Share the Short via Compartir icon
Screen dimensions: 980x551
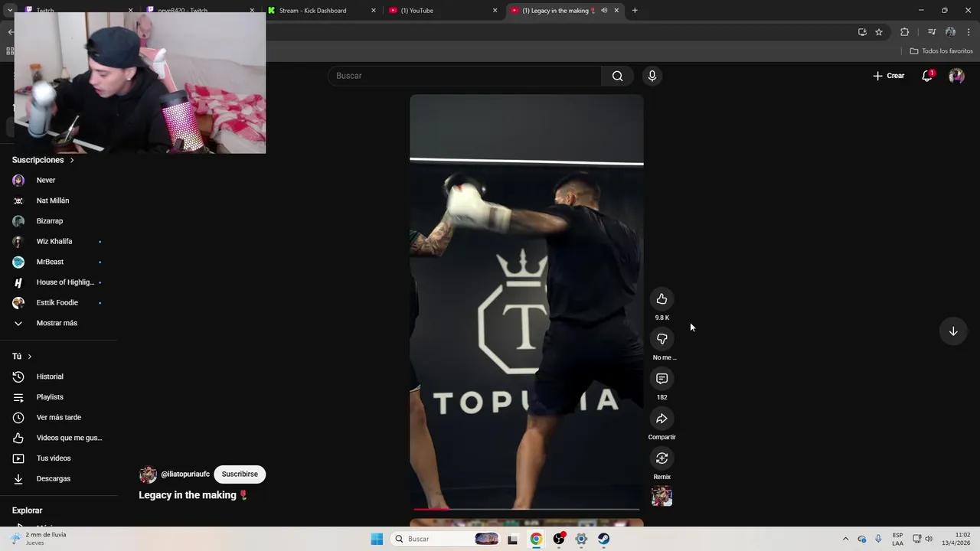click(x=661, y=419)
